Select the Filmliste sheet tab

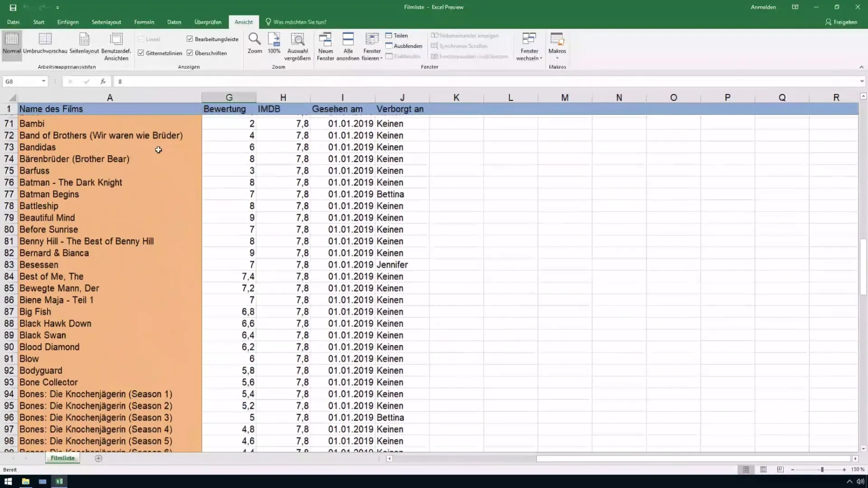62,458
